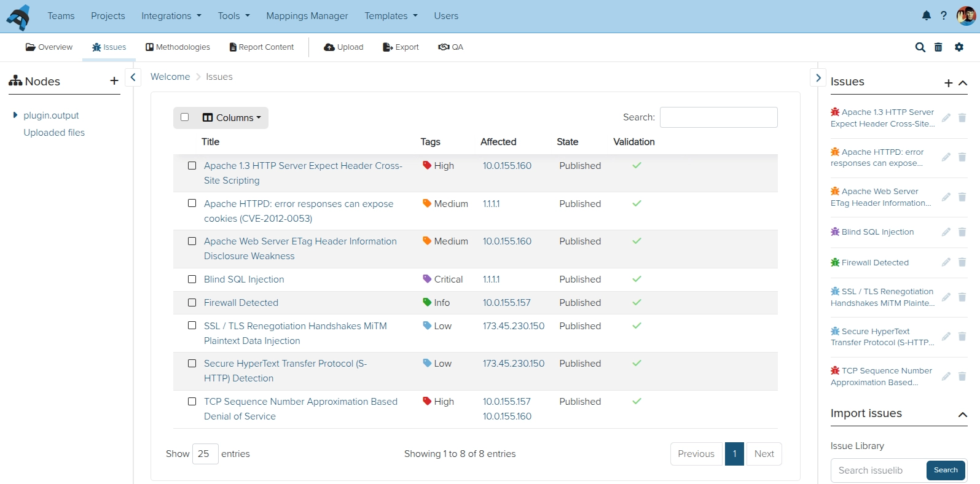Open the Columns dropdown
The height and width of the screenshot is (484, 980).
tap(232, 118)
